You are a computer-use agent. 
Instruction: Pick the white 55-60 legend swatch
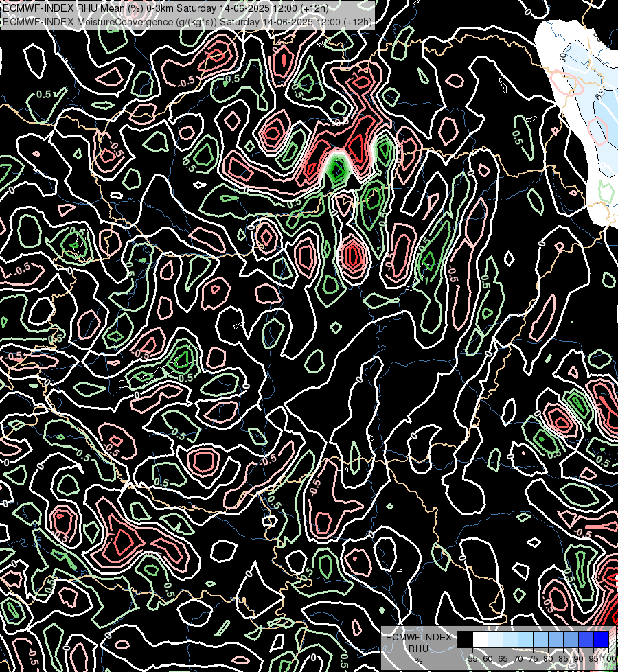pyautogui.click(x=481, y=639)
